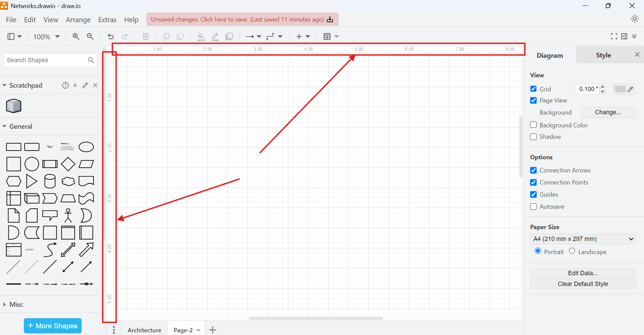Screen dimensions: 644x335
Task: Click Change to set the background
Action: click(x=608, y=112)
